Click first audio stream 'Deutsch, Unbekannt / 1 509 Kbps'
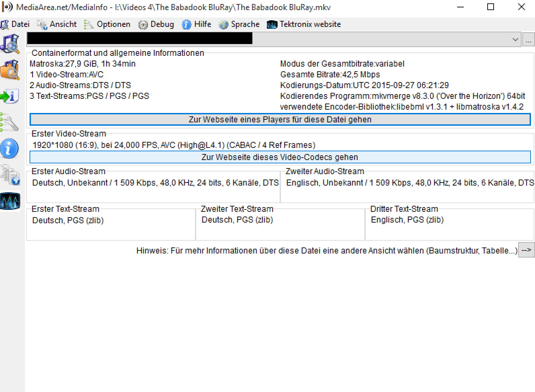Viewport: 535px width, 392px height. click(156, 183)
